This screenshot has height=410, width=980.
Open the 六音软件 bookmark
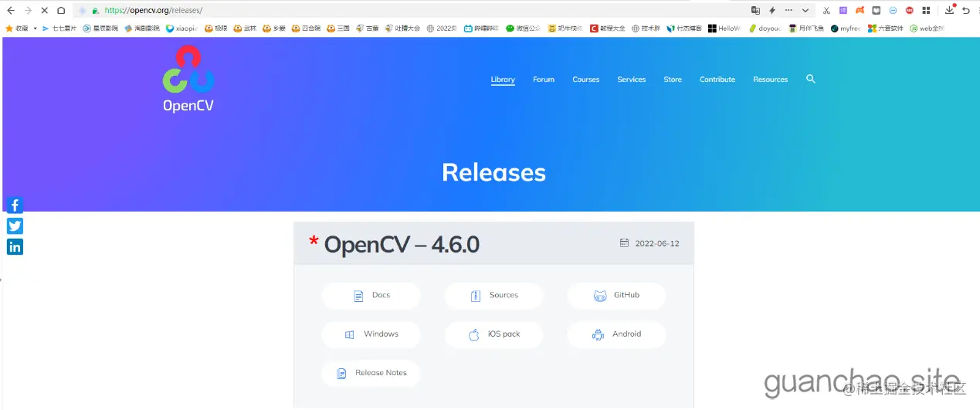[886, 28]
